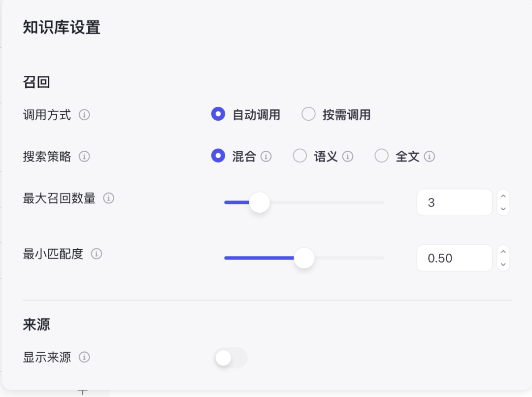Click info icon beside 显示来源
Viewport: 532px width, 397px height.
[x=84, y=357]
